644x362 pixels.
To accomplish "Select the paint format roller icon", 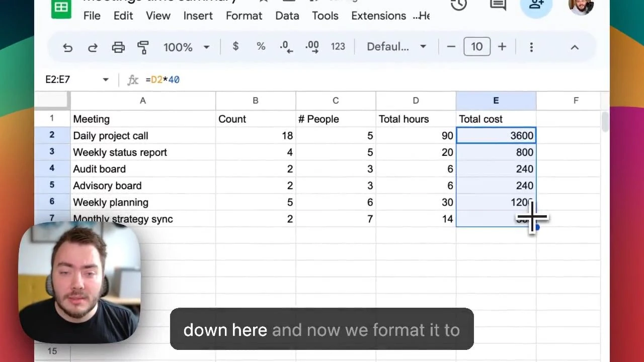I will click(x=143, y=47).
